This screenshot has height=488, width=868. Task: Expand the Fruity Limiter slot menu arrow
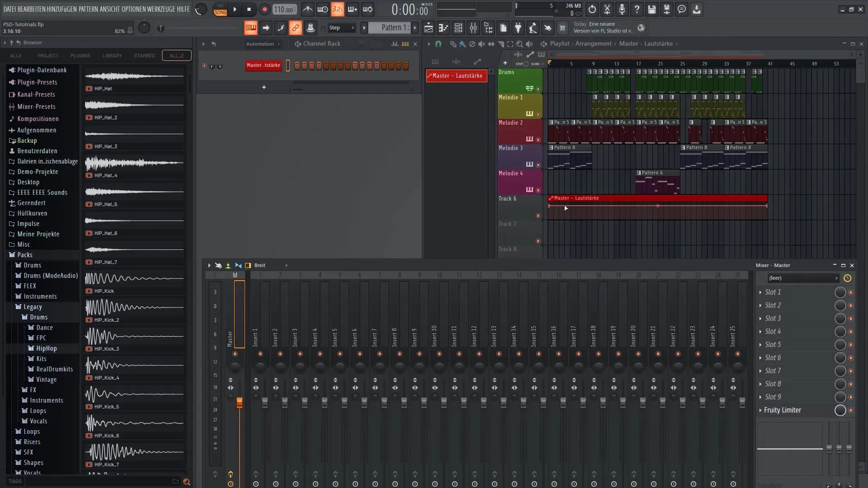(x=760, y=410)
